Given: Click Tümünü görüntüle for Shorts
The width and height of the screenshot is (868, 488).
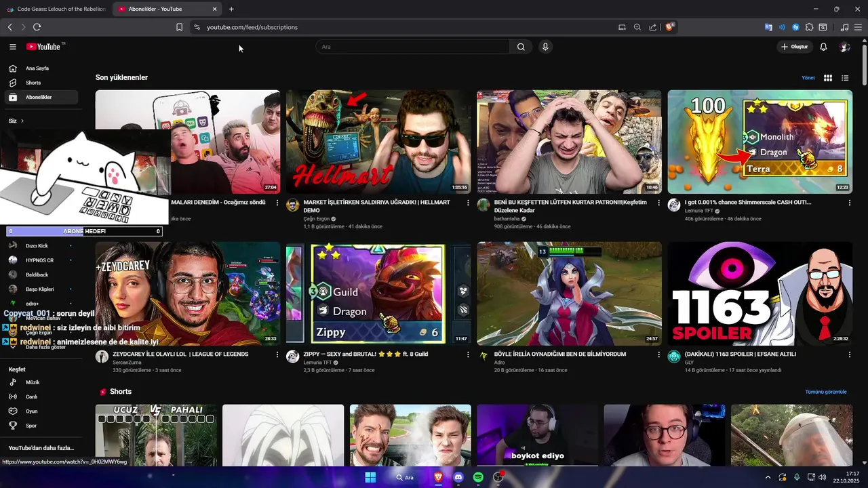Looking at the screenshot, I should tap(826, 392).
